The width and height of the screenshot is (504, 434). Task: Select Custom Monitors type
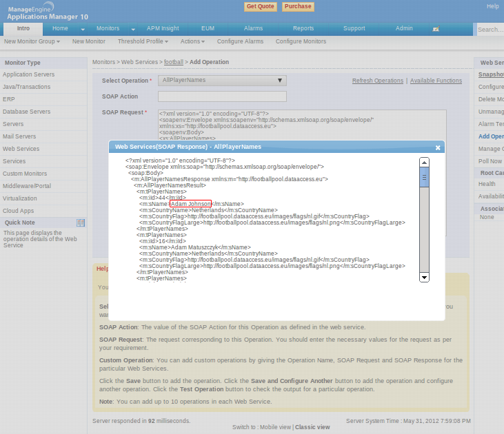(25, 174)
